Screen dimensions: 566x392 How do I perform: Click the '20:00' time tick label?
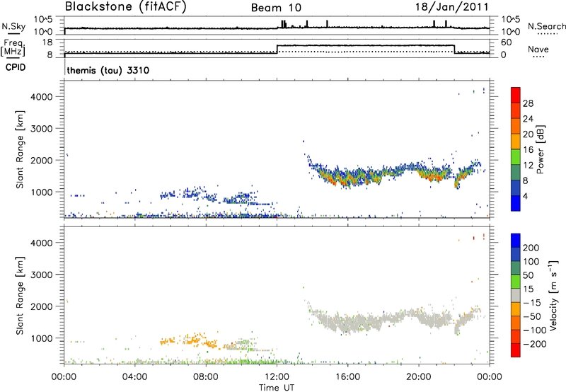pyautogui.click(x=418, y=377)
